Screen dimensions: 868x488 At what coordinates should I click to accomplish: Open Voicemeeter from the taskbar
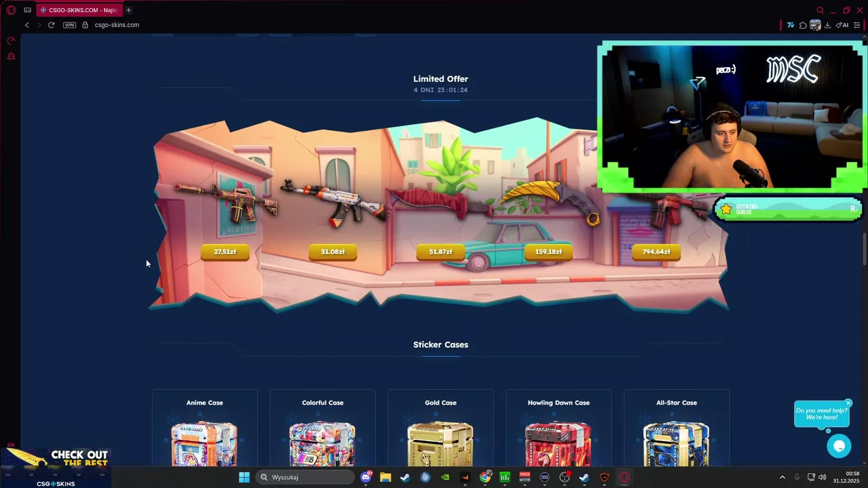click(x=525, y=477)
